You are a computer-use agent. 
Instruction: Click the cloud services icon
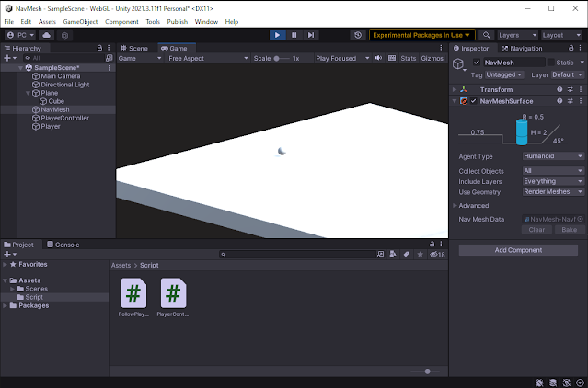[47, 35]
